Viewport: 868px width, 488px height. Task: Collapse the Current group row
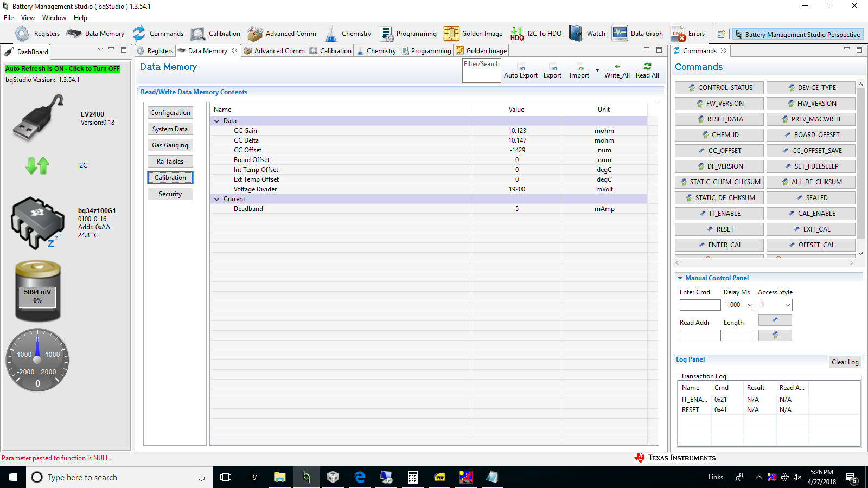pos(217,199)
